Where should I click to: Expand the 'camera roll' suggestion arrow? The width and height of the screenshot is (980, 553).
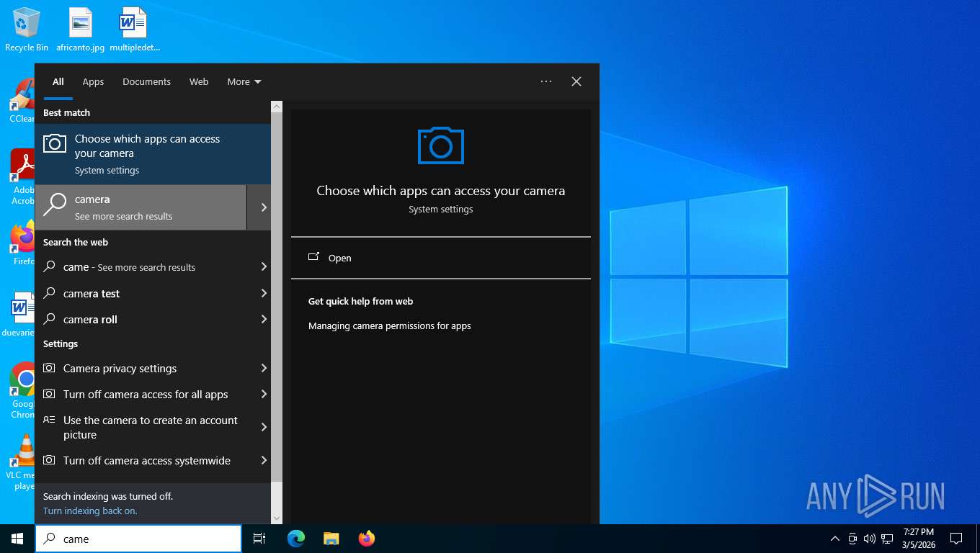click(x=264, y=319)
